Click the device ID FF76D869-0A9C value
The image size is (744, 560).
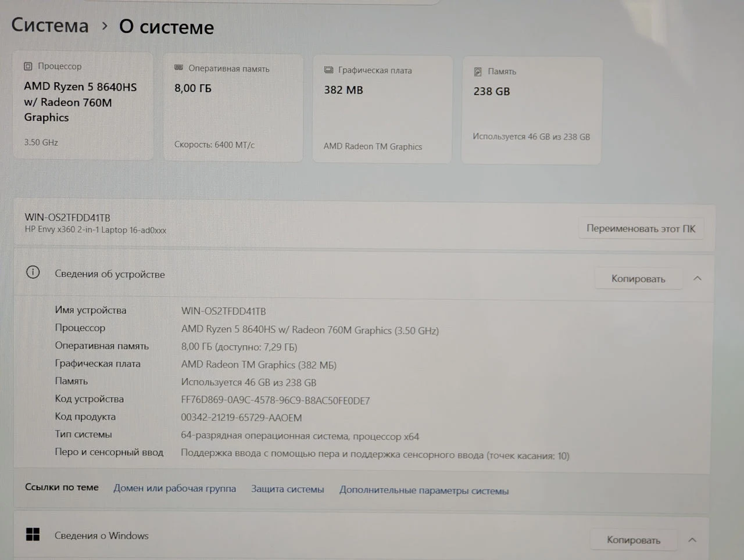(276, 400)
